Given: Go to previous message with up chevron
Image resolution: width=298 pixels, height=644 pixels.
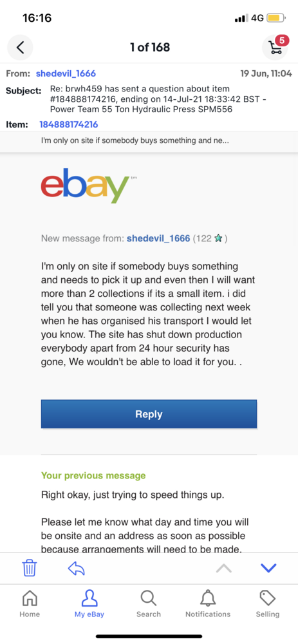Looking at the screenshot, I should (x=224, y=569).
